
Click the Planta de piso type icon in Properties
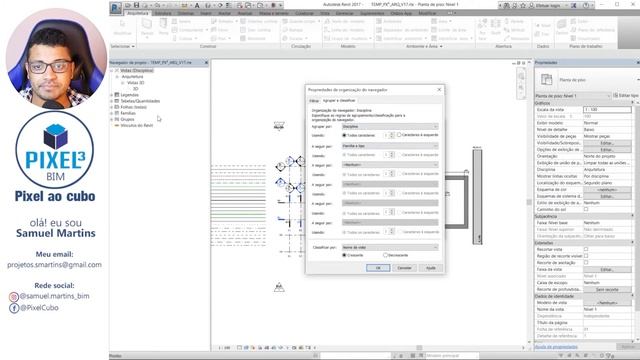pos(547,79)
